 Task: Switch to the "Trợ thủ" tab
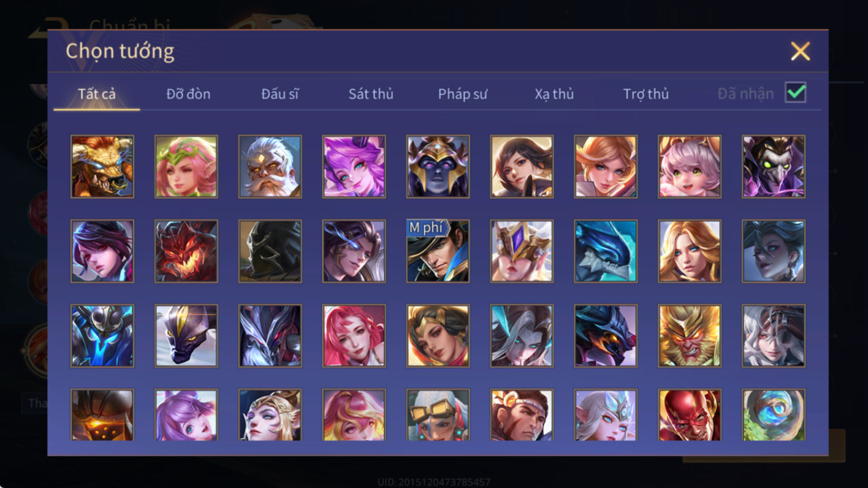click(x=646, y=94)
